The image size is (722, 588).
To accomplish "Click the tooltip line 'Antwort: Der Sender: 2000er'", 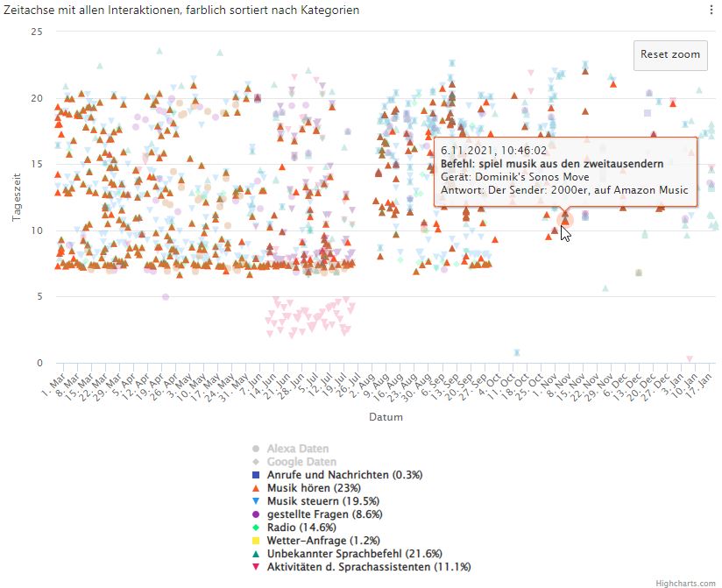I will (564, 190).
